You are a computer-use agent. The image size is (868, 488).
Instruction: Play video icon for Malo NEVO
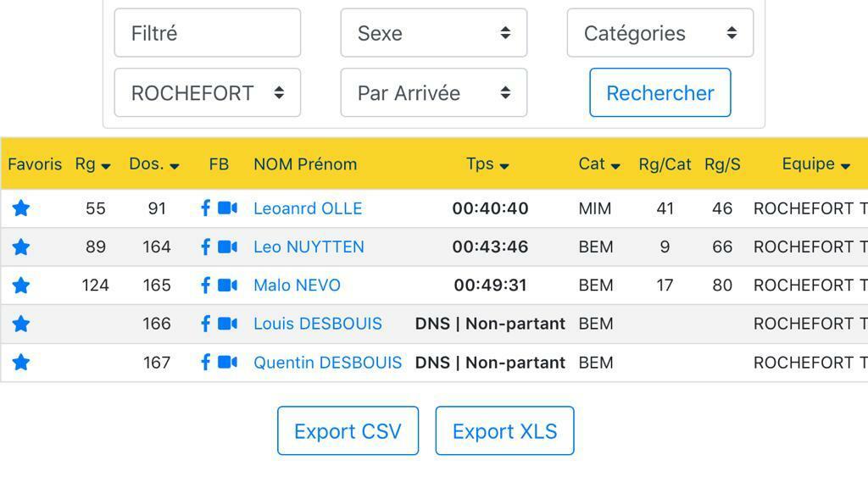point(227,286)
